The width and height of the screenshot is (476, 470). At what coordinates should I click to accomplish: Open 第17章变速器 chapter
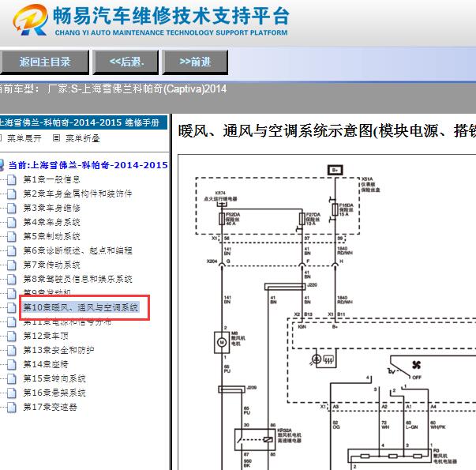(50, 407)
